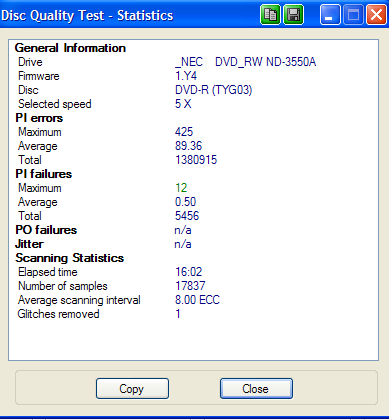The image size is (389, 420).
Task: Click the PI errors average 89.36
Action: click(x=189, y=146)
